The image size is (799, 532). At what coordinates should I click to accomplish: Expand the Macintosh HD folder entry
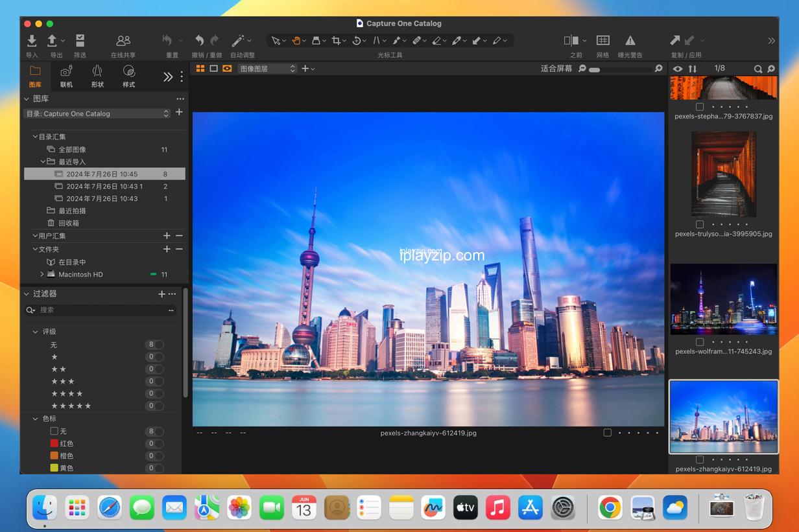pyautogui.click(x=42, y=274)
